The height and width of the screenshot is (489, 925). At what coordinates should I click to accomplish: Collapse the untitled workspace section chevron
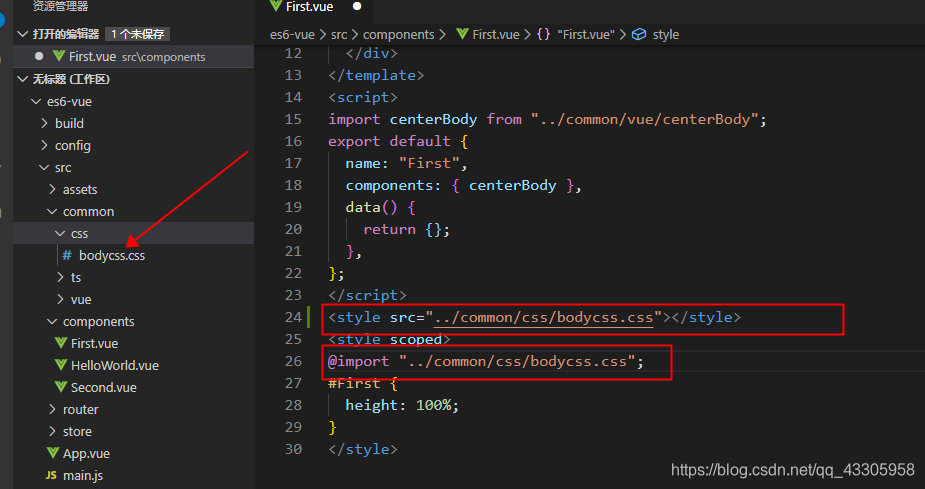23,79
